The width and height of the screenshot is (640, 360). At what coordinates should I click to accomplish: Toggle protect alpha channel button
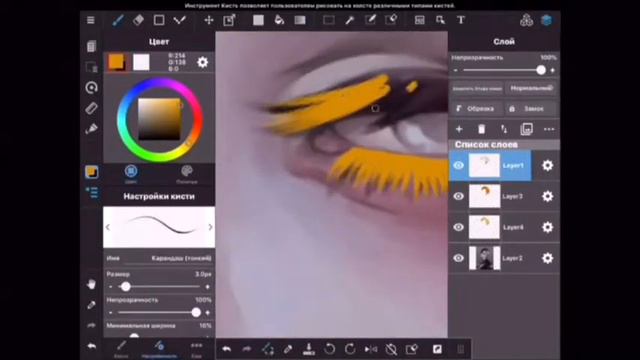click(x=477, y=88)
